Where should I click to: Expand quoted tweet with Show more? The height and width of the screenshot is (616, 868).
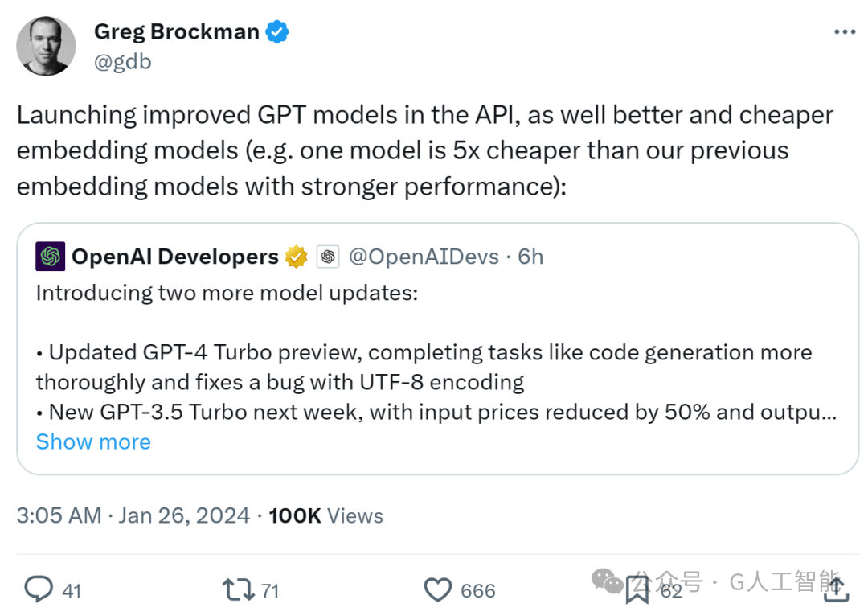[93, 441]
